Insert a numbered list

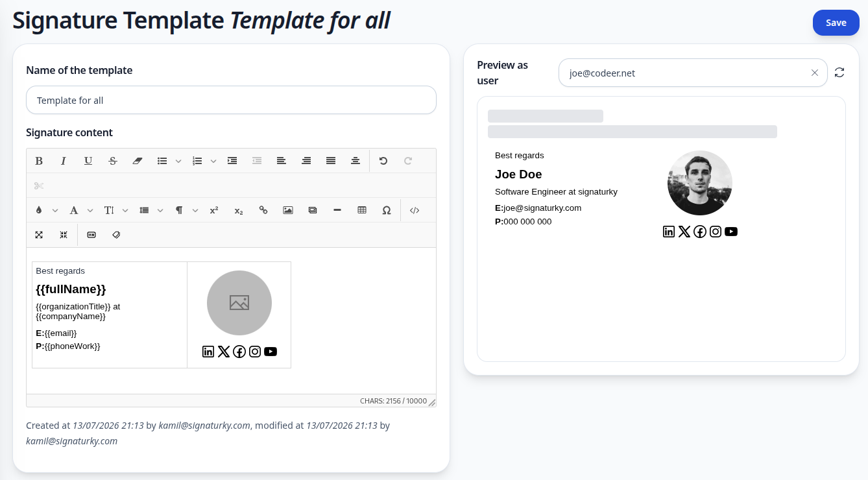(x=197, y=161)
